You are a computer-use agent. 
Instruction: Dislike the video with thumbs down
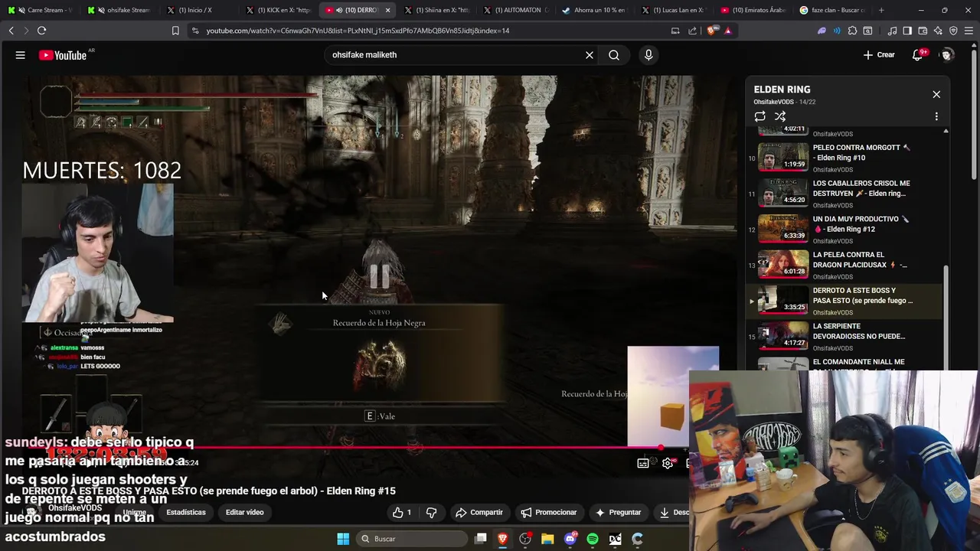[x=431, y=512]
